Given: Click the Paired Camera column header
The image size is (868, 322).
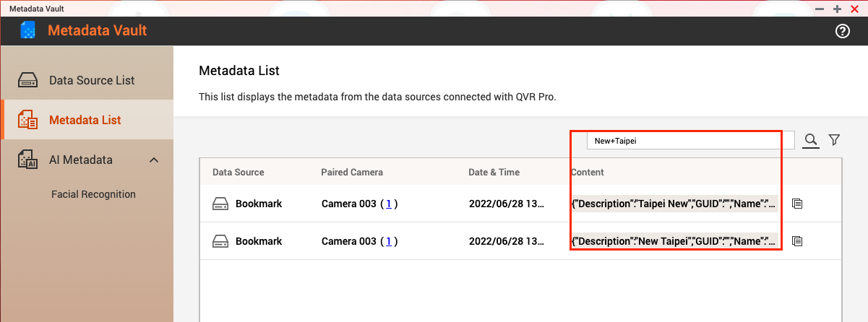Looking at the screenshot, I should click(x=352, y=173).
